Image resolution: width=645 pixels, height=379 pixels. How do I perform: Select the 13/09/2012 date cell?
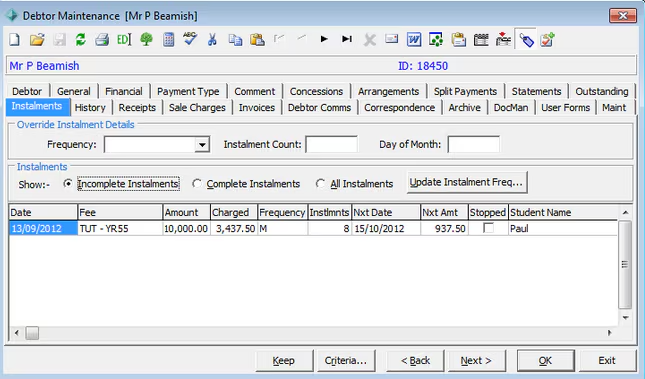coord(43,228)
